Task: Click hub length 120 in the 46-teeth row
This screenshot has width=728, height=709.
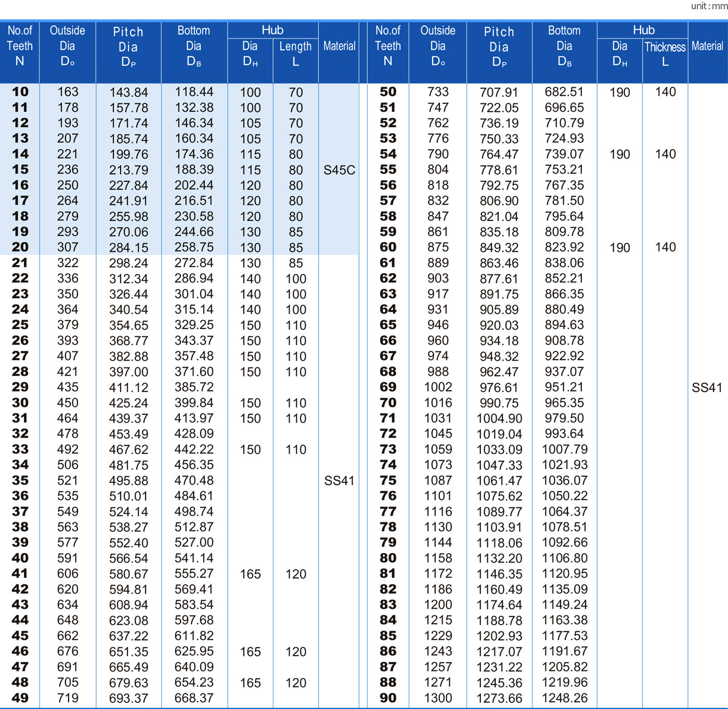Action: 296,652
